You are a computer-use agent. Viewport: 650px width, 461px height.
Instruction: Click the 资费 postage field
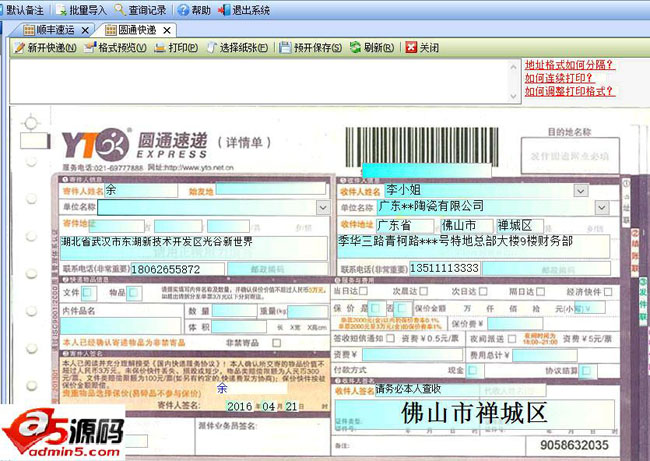click(412, 355)
